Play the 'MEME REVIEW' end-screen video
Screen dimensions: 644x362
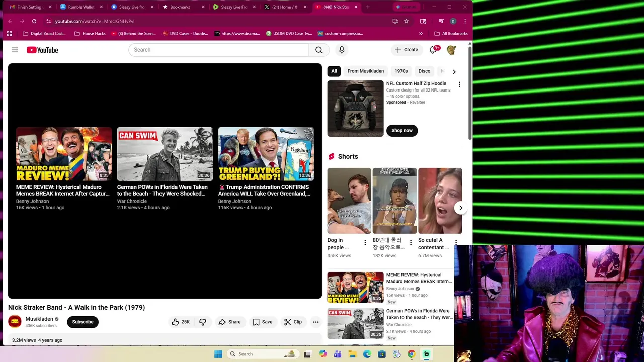[64, 154]
